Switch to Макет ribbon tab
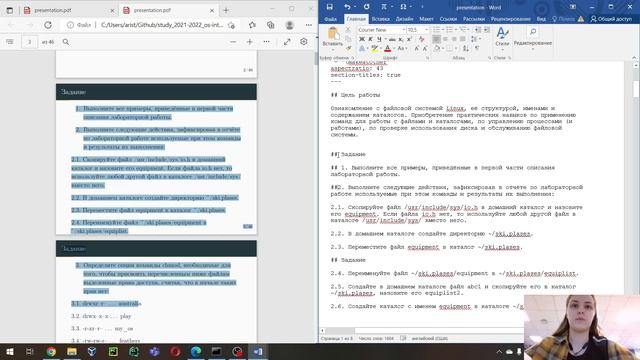640x360 pixels. click(426, 19)
